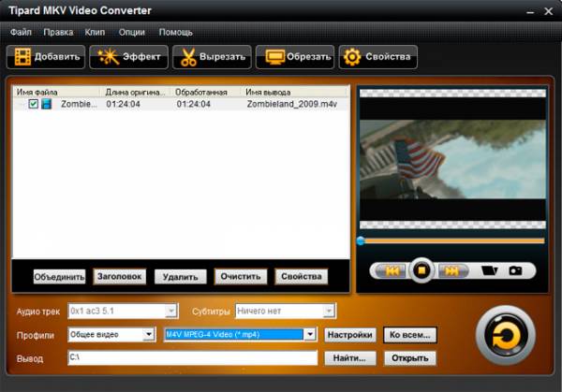Select the Вырезать scissors tool

[212, 57]
